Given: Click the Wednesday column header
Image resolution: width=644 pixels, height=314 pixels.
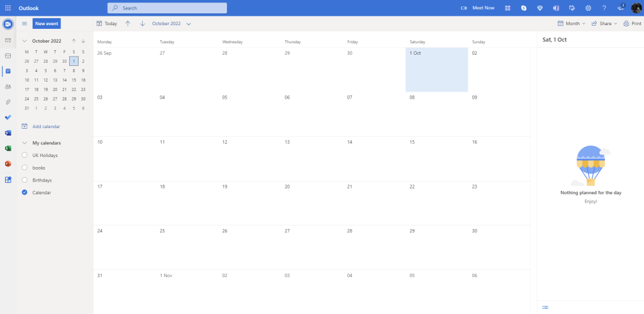Looking at the screenshot, I should point(233,42).
